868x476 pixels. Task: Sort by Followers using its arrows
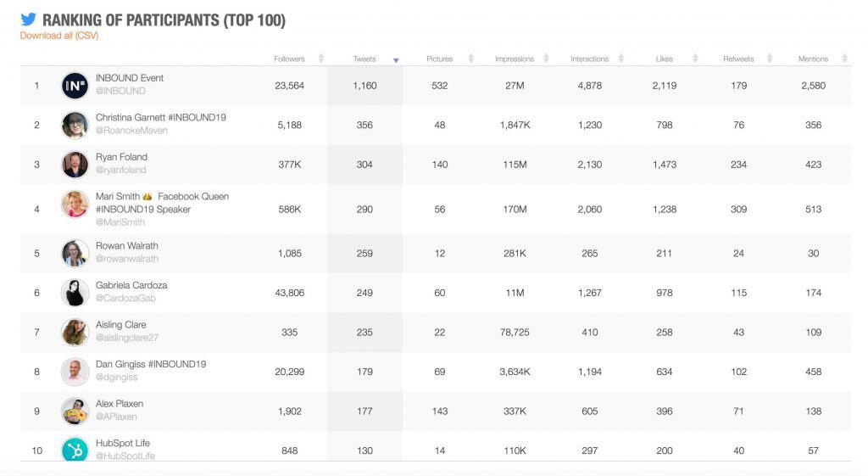click(320, 59)
